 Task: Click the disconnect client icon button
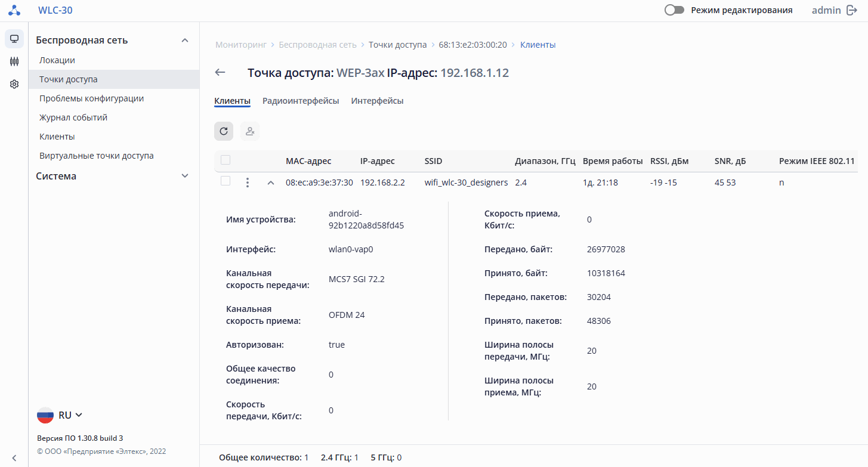point(250,131)
